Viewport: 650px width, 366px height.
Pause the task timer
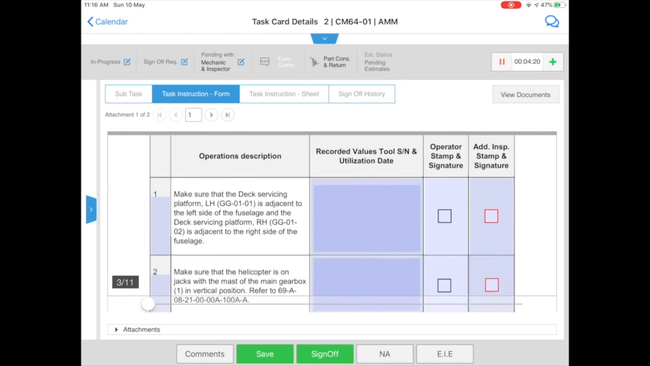[x=502, y=62]
